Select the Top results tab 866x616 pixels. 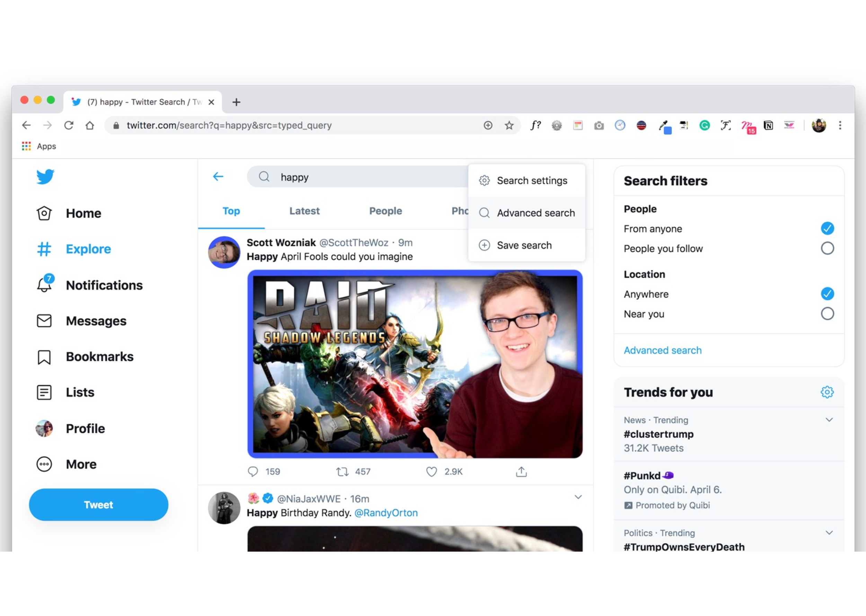(231, 211)
